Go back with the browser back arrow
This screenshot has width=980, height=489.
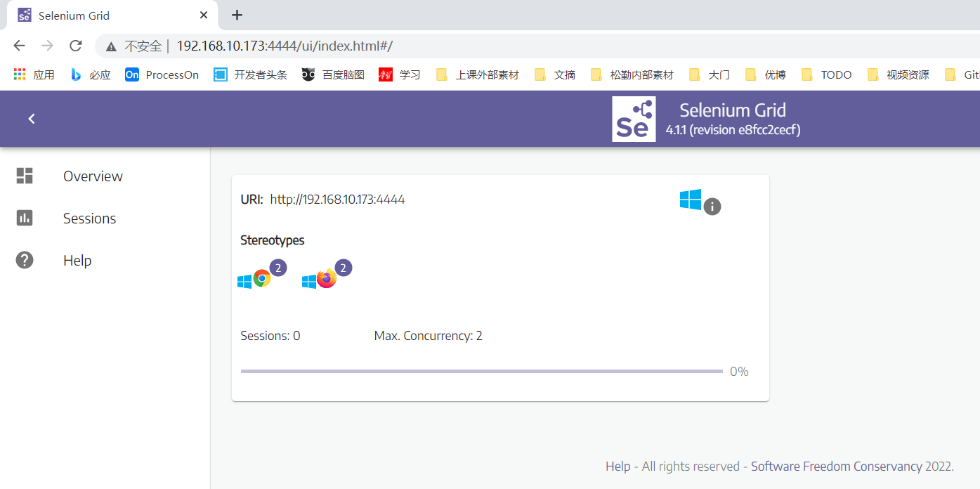click(x=19, y=46)
